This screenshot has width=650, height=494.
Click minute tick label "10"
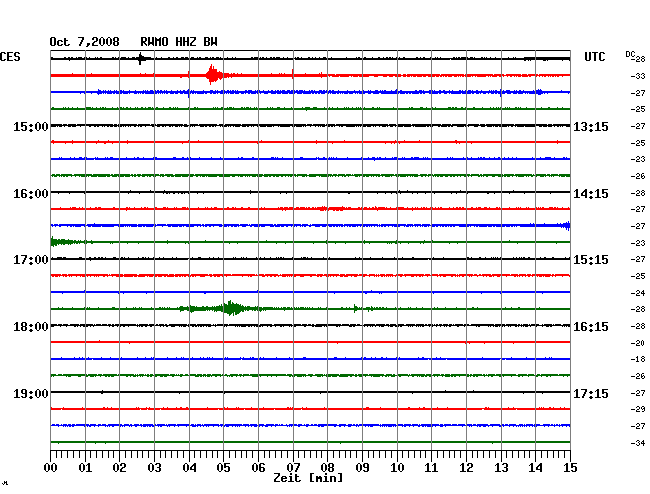(x=397, y=467)
